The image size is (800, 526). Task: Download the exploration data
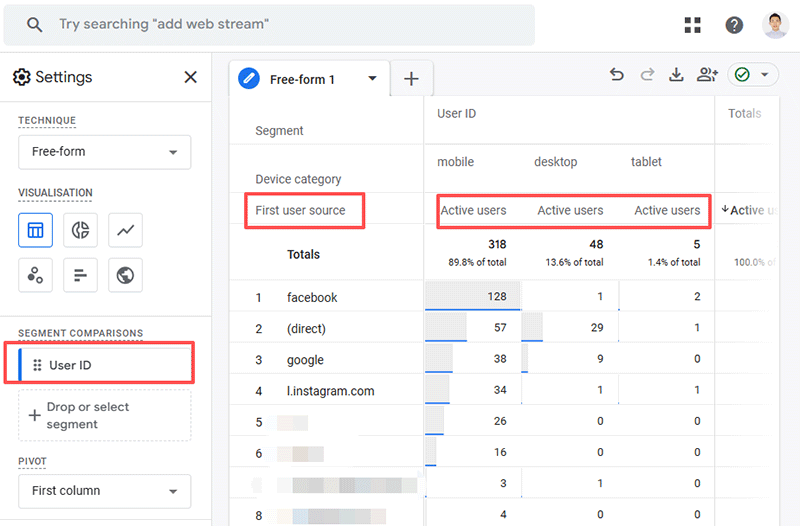677,75
